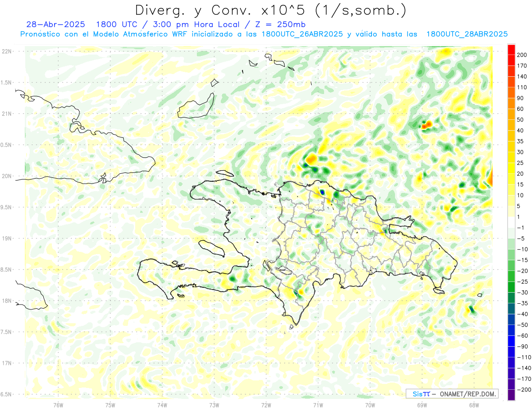Click the valid time "1800UTC_28ABR2025"

click(x=467, y=34)
